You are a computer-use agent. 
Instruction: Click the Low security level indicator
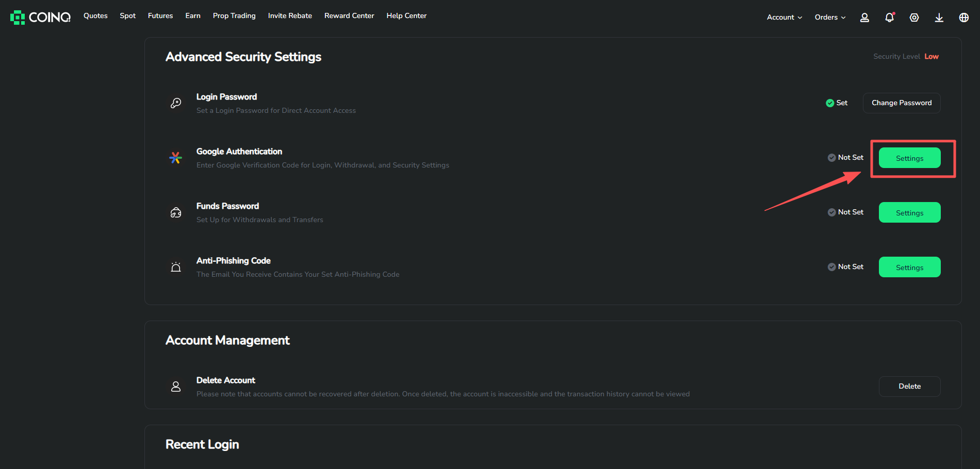point(932,56)
